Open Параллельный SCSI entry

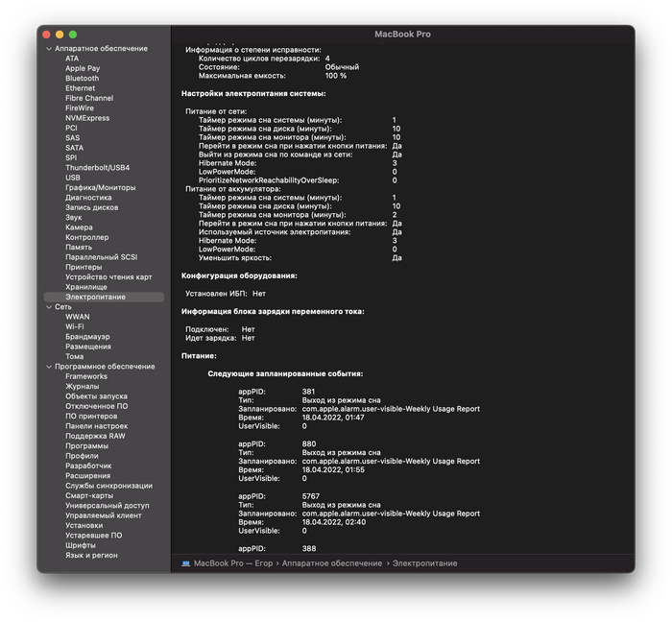coord(102,257)
